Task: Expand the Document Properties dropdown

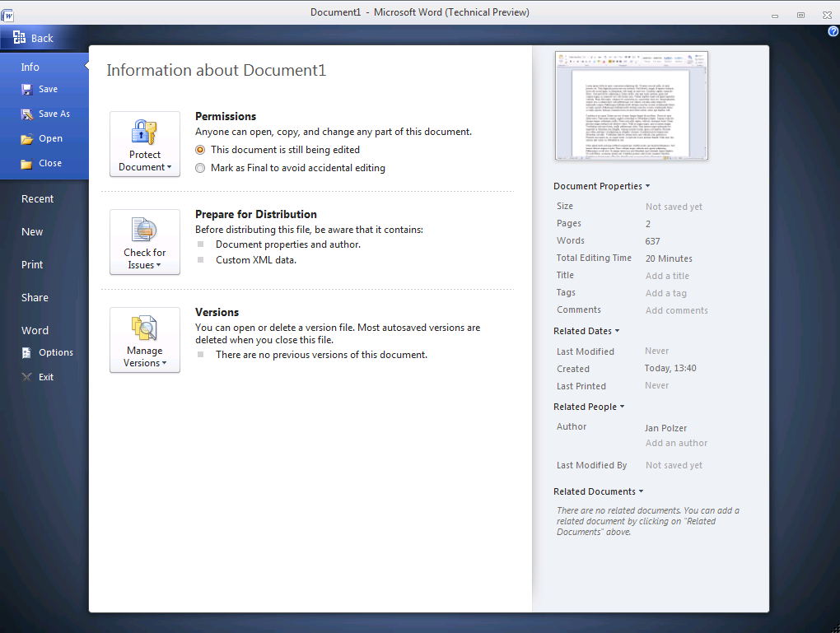Action: pos(602,186)
